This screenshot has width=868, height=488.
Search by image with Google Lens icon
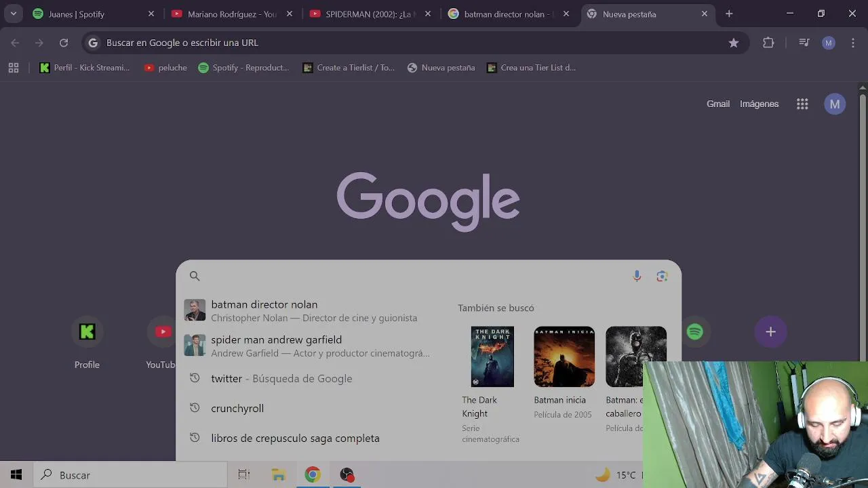click(662, 276)
